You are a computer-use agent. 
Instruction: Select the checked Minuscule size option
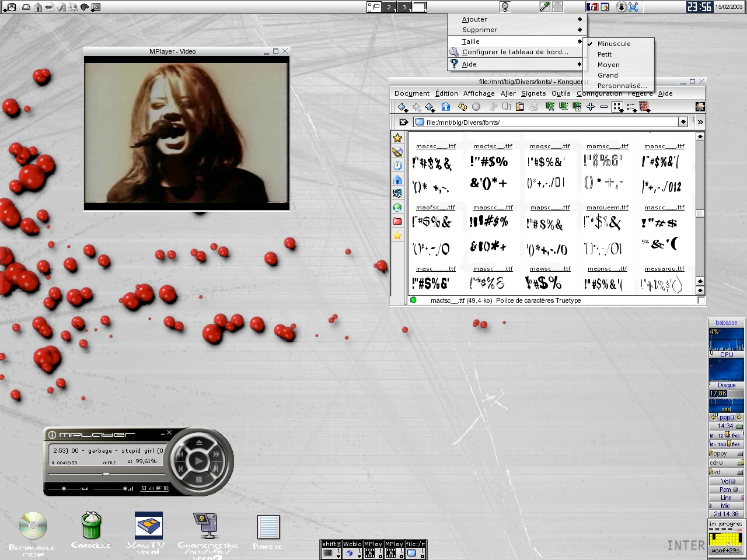click(614, 44)
